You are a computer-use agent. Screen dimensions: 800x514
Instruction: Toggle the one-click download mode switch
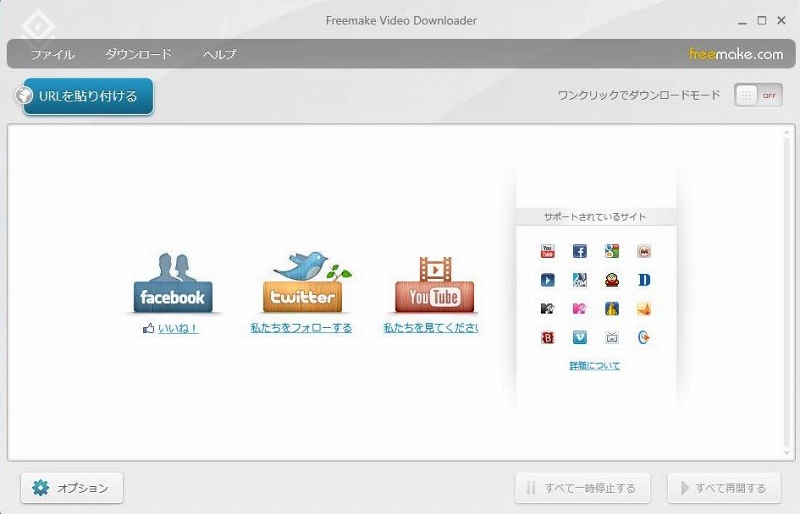(x=758, y=95)
